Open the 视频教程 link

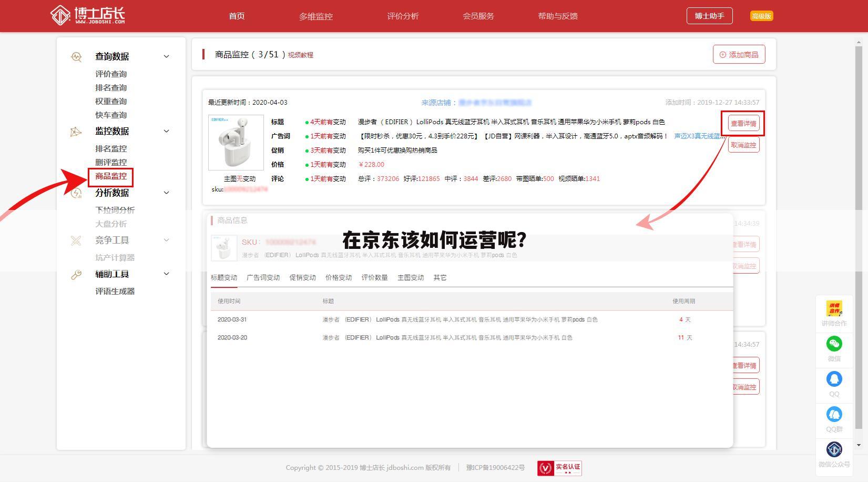300,55
